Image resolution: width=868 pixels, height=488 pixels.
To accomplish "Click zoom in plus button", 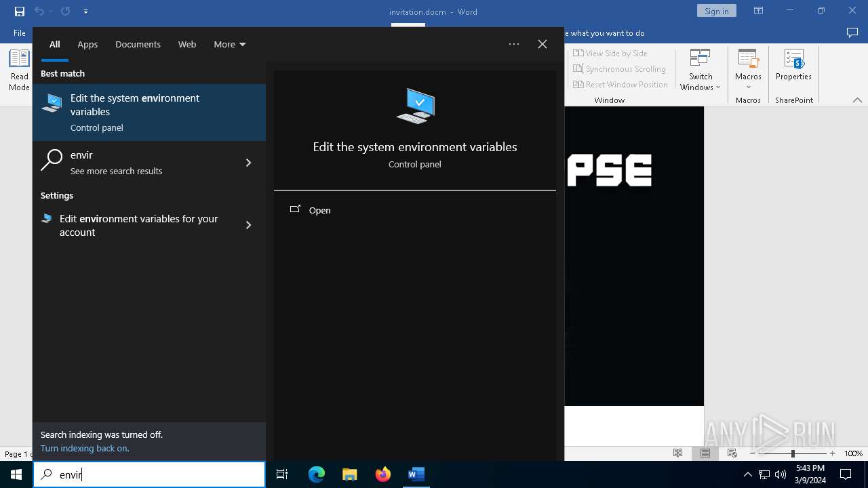I will tap(832, 453).
